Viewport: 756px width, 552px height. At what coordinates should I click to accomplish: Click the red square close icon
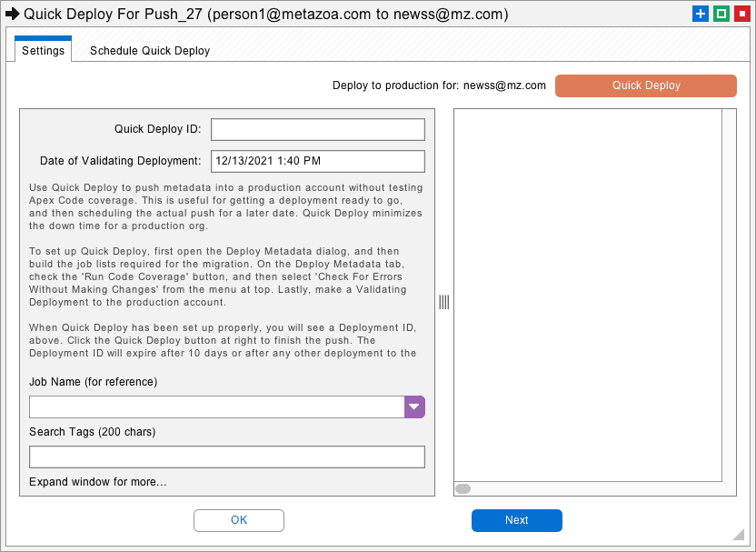(x=742, y=14)
